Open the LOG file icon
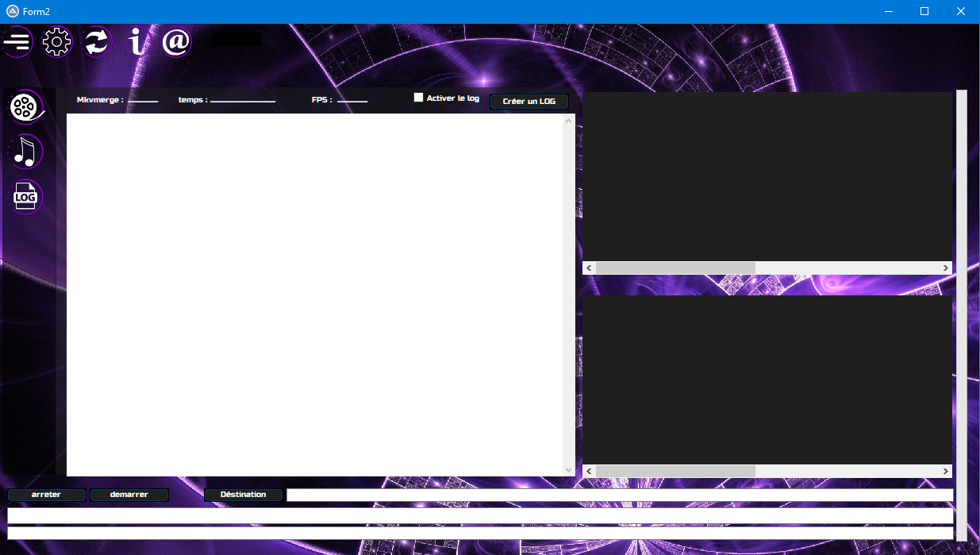The height and width of the screenshot is (555, 980). point(25,197)
